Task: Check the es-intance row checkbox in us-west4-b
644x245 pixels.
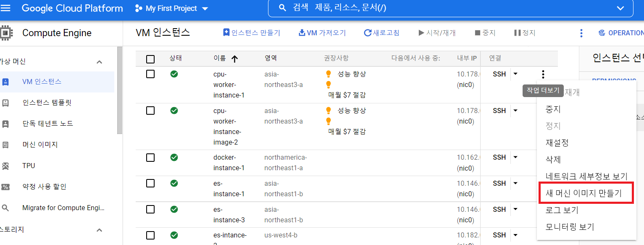Action: coord(150,235)
